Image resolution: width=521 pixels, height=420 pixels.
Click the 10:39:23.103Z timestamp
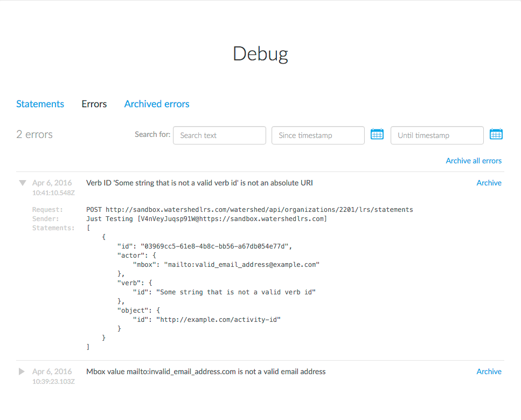coord(53,381)
